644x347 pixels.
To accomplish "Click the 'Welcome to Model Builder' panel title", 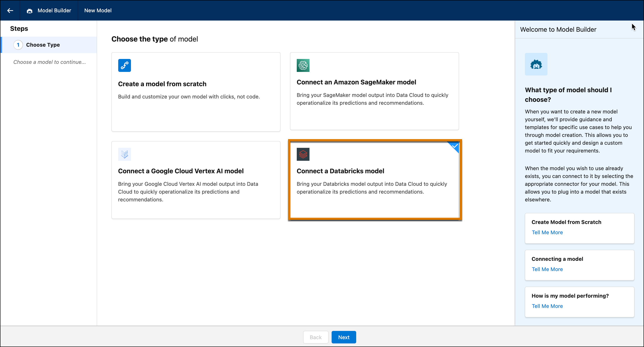I will [x=558, y=29].
